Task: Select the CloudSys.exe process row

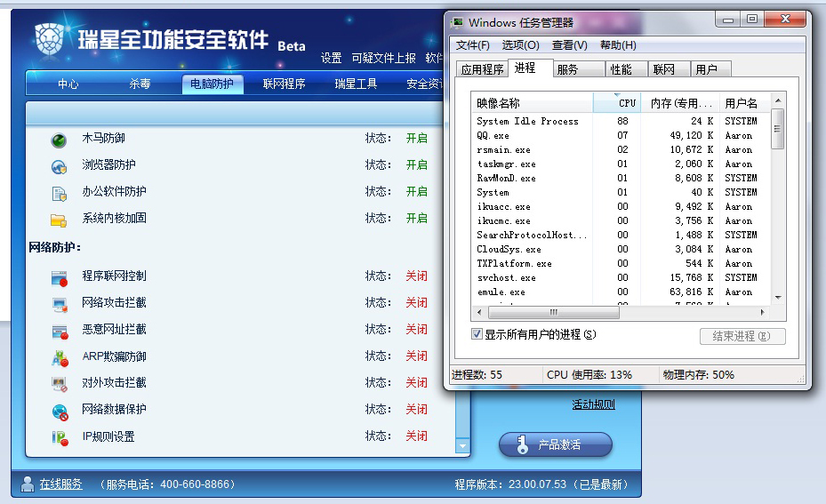Action: click(x=622, y=249)
